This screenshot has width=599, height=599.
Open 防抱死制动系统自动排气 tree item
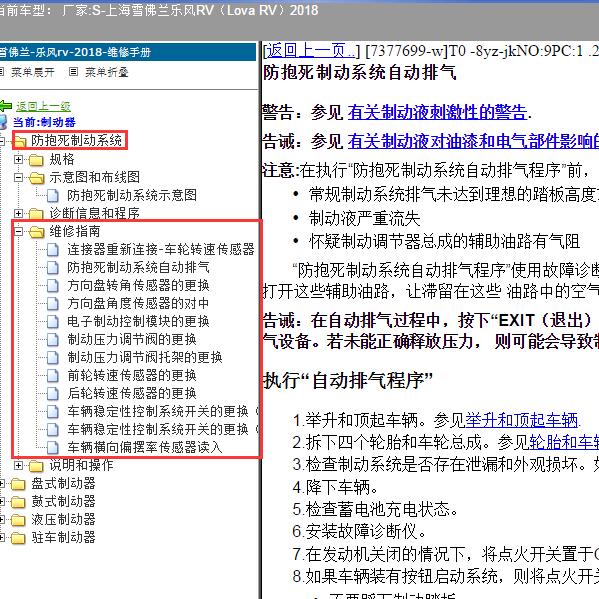point(138,267)
